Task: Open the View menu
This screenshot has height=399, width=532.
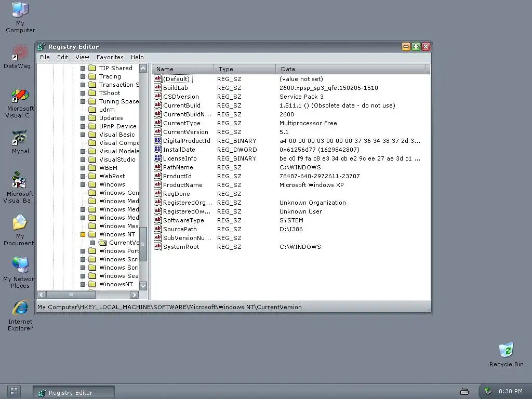Action: [82, 57]
